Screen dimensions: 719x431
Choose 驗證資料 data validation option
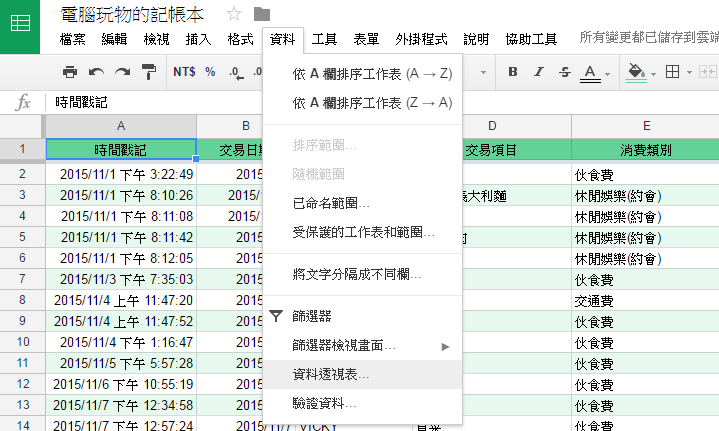pos(363,403)
